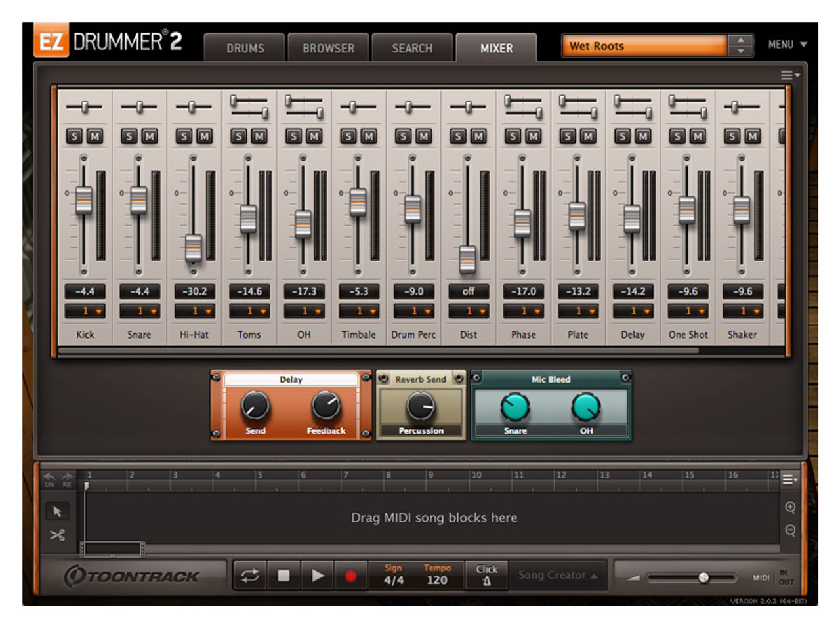Click the Delay effect Send knob
Viewport: 840px width, 628px height.
255,406
